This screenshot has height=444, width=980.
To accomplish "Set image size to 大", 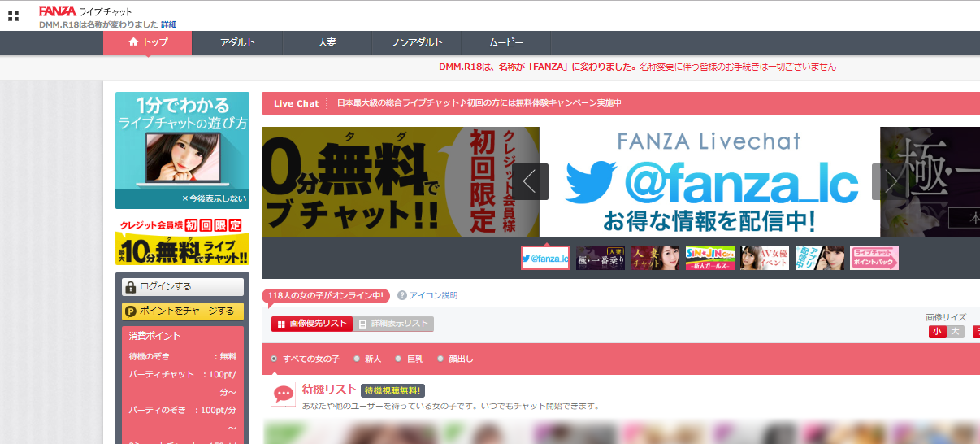I will (955, 332).
